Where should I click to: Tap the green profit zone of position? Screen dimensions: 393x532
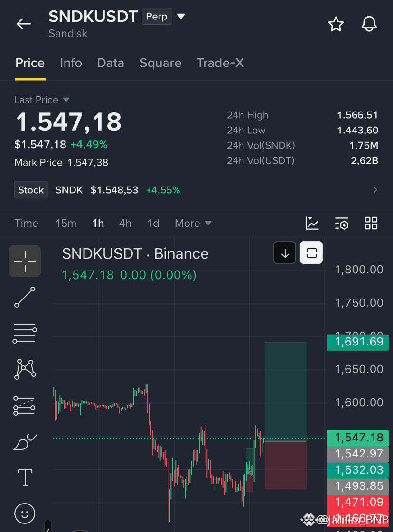click(x=285, y=391)
